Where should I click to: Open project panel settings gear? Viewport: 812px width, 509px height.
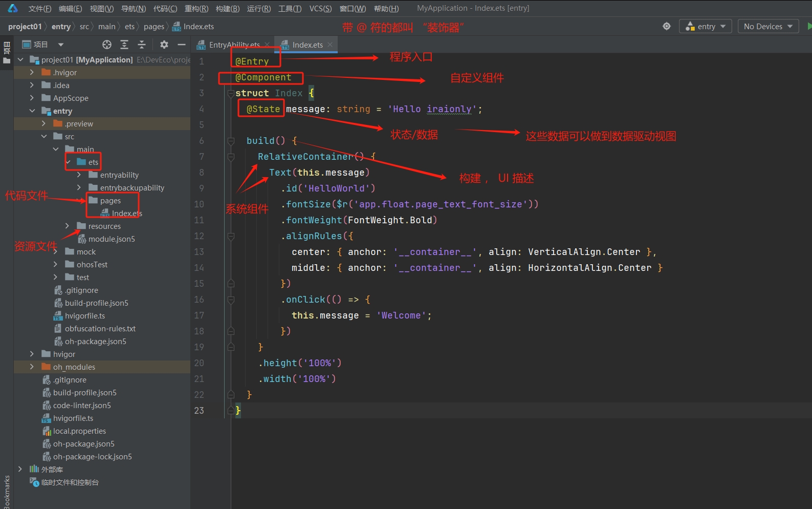(164, 45)
